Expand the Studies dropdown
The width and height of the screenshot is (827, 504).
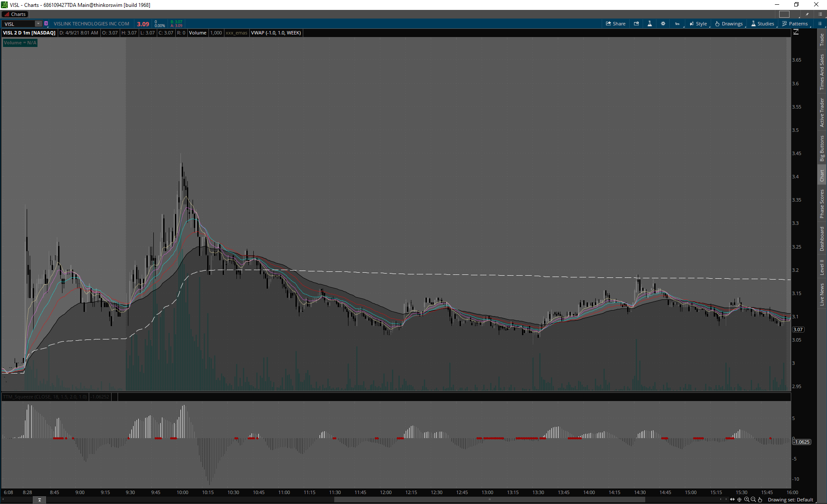(x=763, y=24)
